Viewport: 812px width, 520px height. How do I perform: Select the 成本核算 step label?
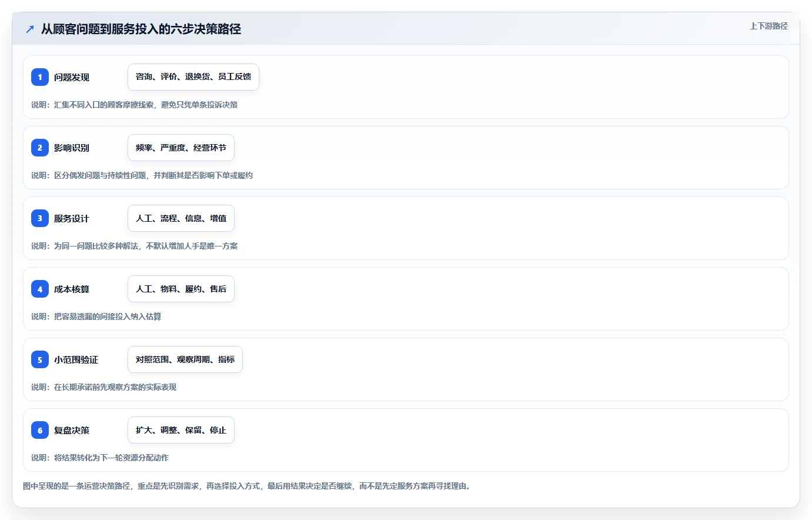click(x=72, y=289)
